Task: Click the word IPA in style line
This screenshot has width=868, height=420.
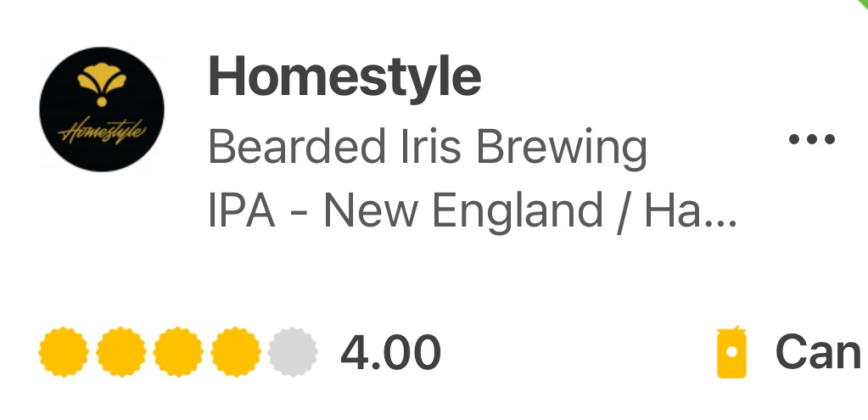Action: pos(242,211)
